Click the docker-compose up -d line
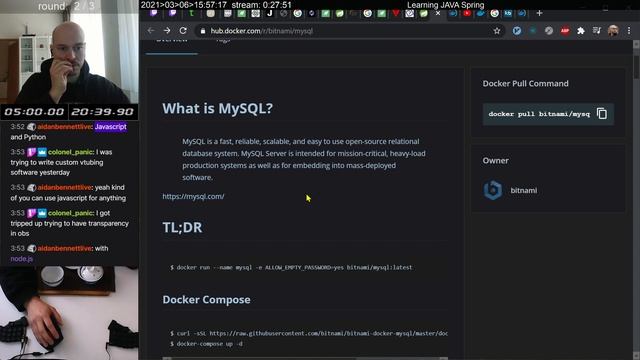The height and width of the screenshot is (360, 640). [207, 344]
